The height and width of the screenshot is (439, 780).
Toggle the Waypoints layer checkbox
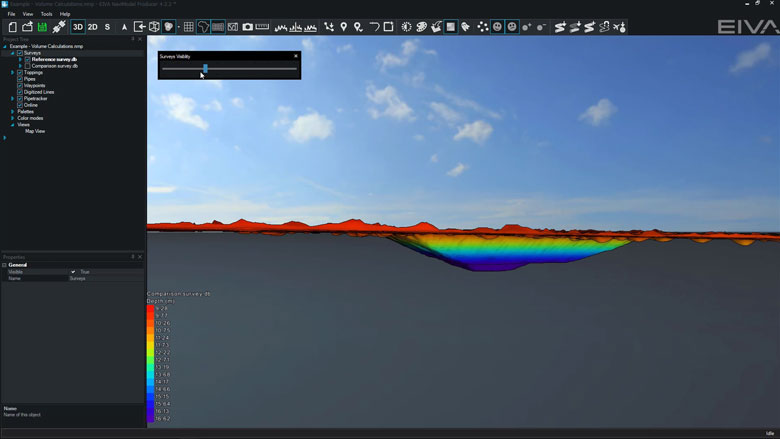[20, 85]
